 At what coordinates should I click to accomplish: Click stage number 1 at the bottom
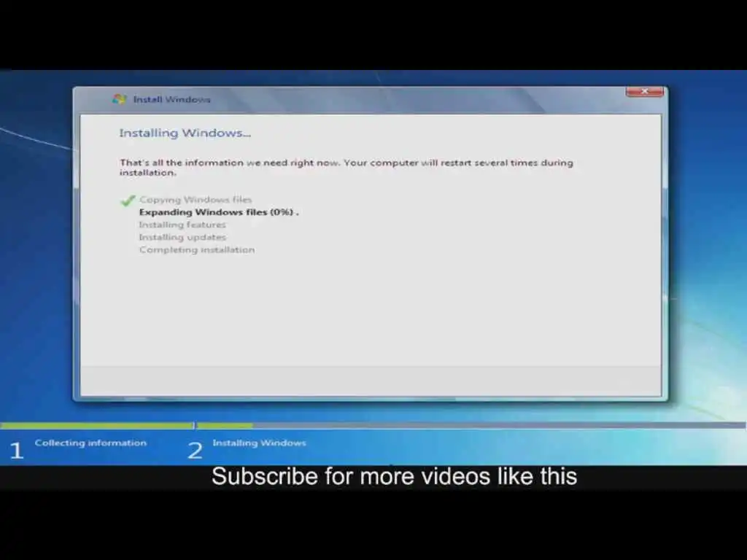17,451
